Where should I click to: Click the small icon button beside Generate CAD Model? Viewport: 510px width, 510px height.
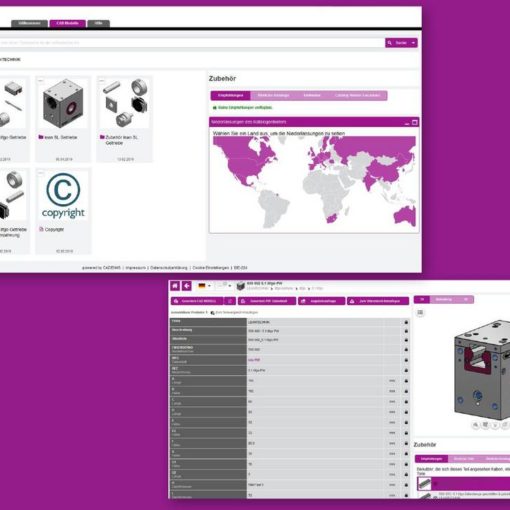coord(230,301)
